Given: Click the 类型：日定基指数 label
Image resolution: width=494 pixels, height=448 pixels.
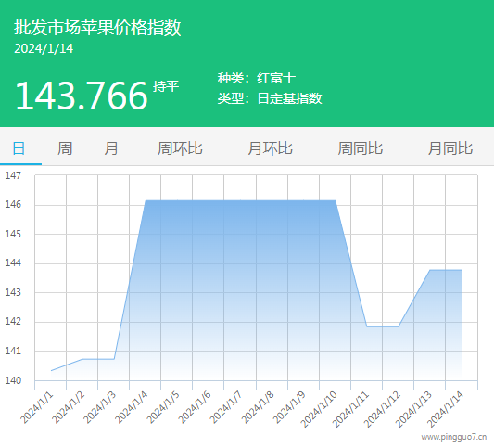Looking at the screenshot, I should [x=270, y=98].
